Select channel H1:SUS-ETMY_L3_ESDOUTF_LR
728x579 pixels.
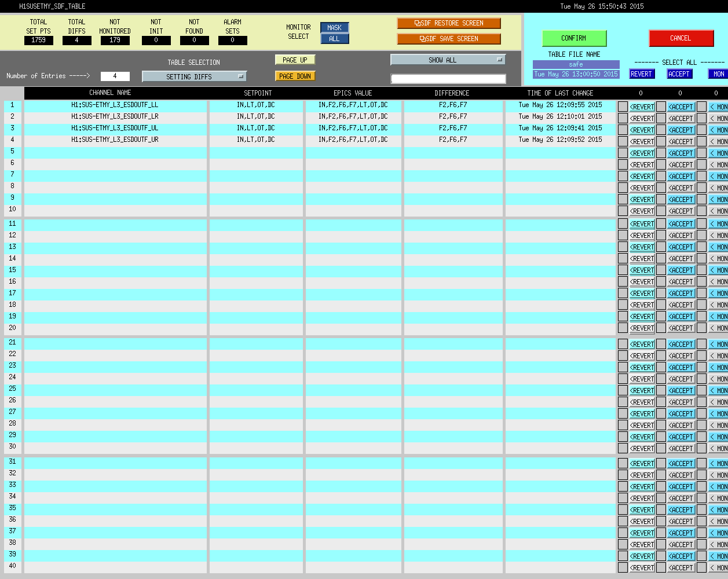pos(115,116)
